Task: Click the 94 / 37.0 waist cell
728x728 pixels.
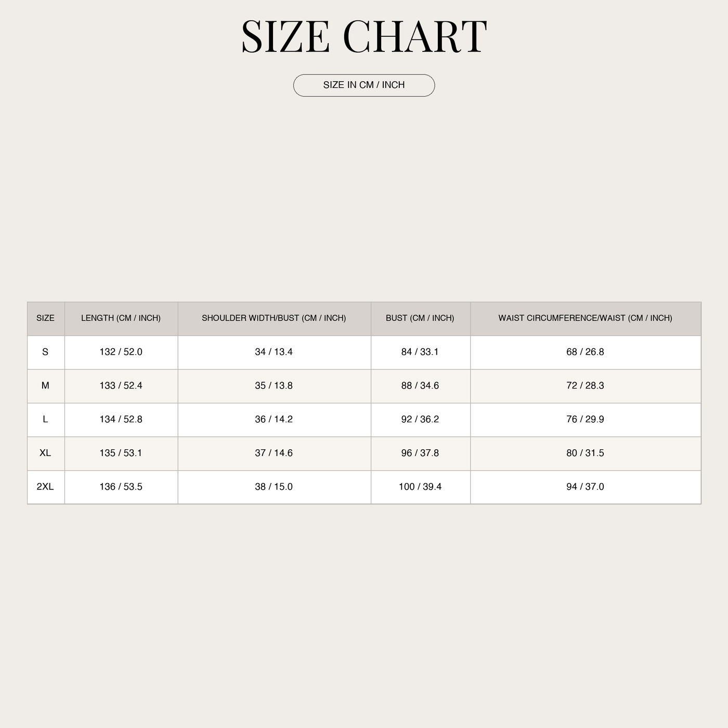Action: [x=586, y=487]
